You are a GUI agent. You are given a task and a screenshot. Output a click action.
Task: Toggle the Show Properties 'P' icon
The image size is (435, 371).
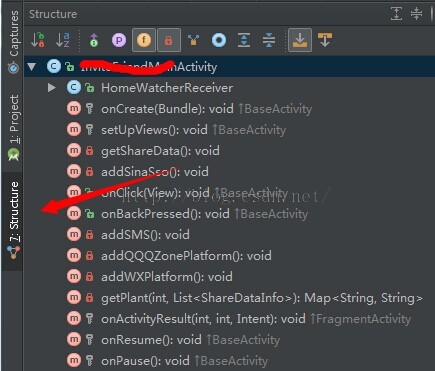tap(119, 40)
